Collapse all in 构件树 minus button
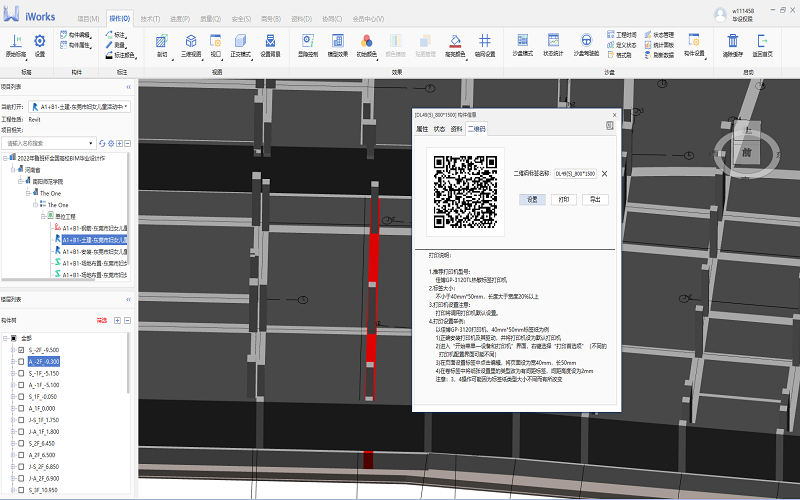 point(128,320)
